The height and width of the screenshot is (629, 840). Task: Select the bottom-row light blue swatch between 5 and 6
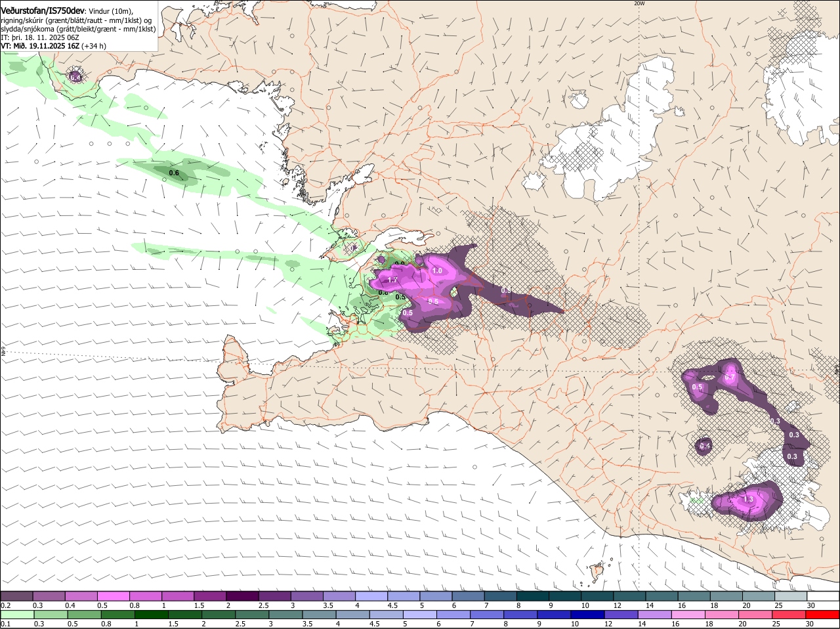[421, 615]
